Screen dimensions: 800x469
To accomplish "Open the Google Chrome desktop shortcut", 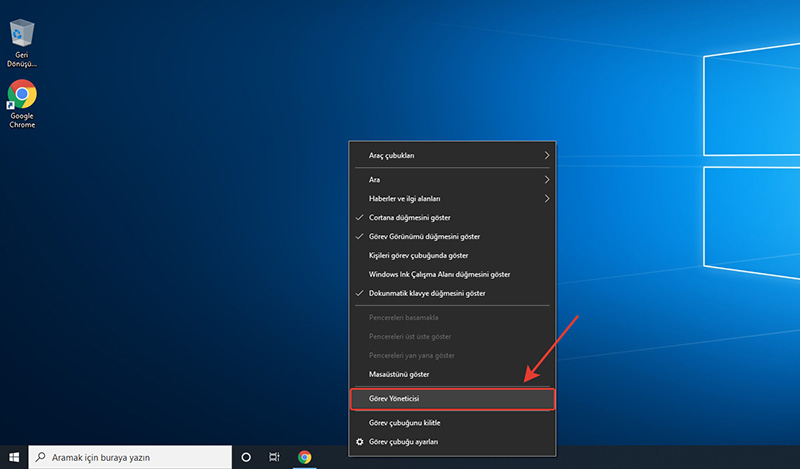I will click(x=22, y=97).
